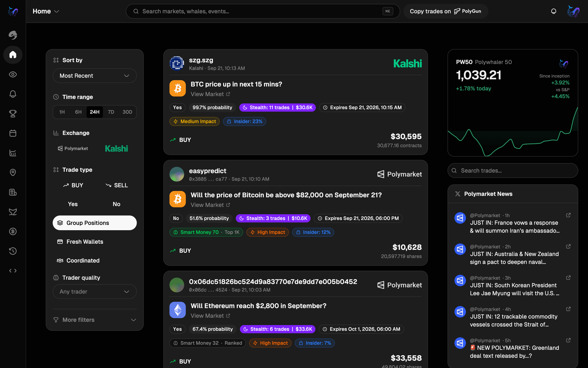Open the bar chart analytics sidebar icon
Image resolution: width=588 pixels, height=368 pixels.
13,153
